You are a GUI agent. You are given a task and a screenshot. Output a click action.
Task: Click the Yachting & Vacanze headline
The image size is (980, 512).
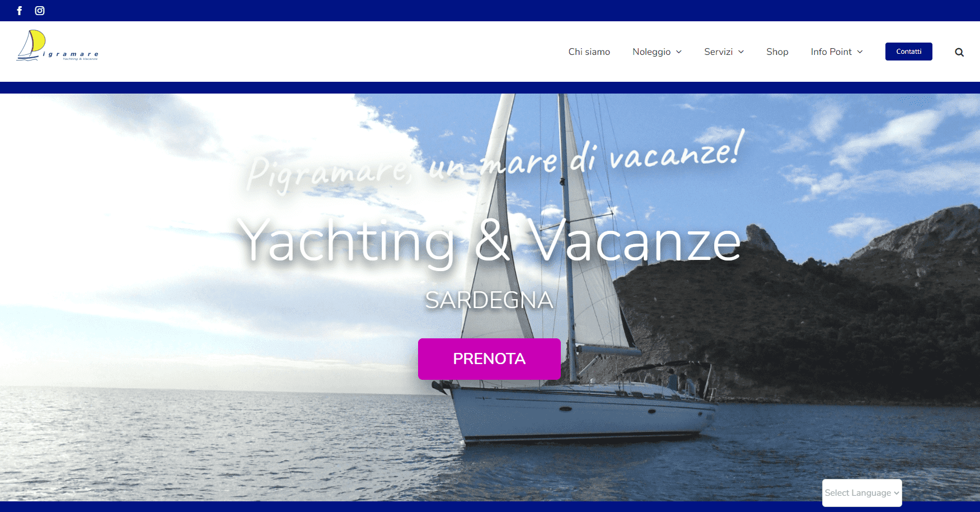[x=489, y=241]
